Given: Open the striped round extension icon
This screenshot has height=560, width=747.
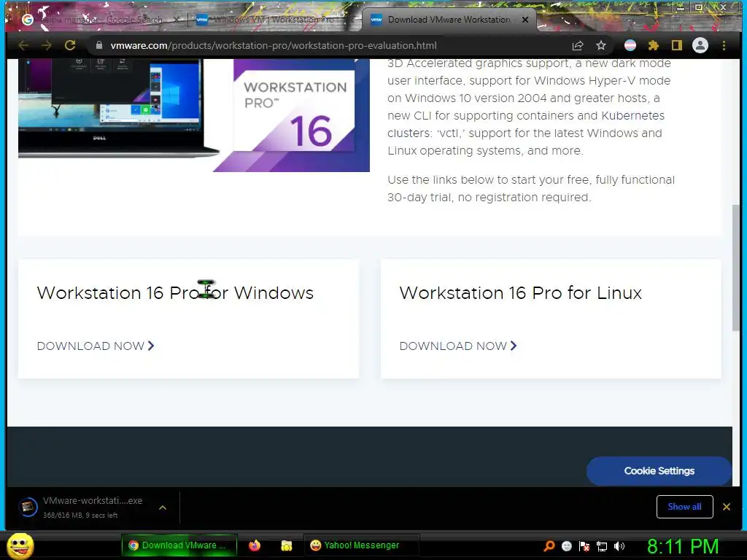Looking at the screenshot, I should pos(630,45).
